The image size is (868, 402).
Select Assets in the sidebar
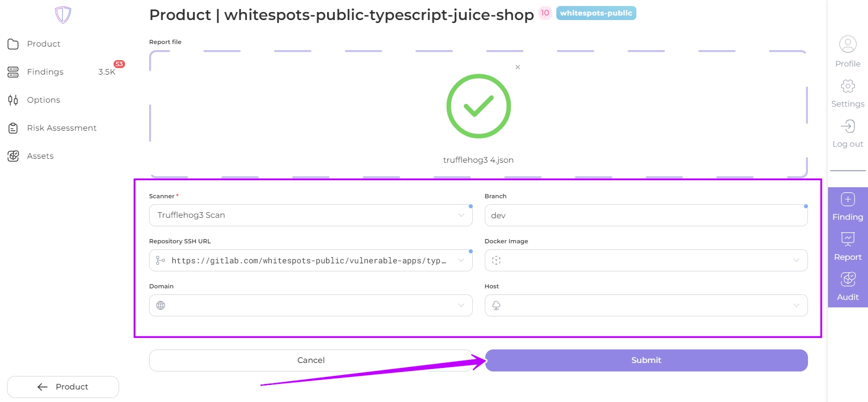(40, 156)
